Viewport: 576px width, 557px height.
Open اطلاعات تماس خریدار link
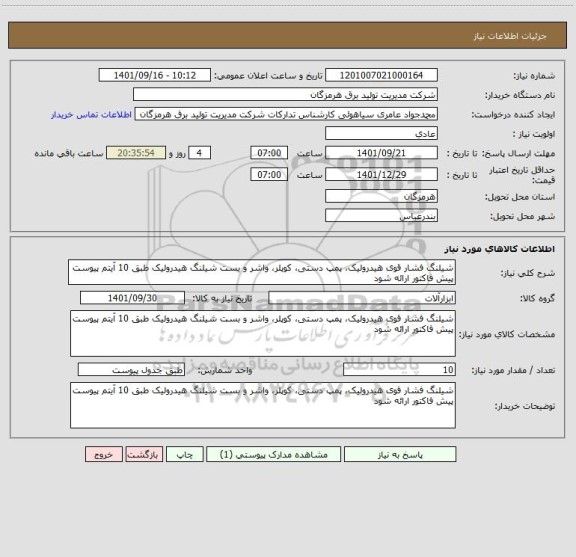tap(91, 115)
